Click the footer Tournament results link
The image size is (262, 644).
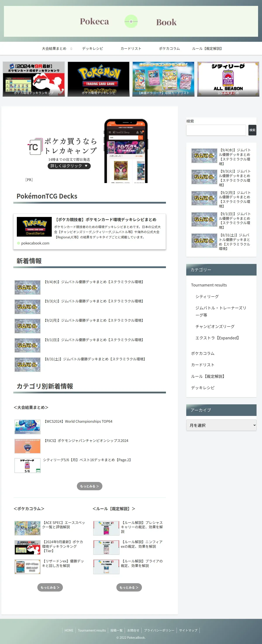click(x=92, y=630)
